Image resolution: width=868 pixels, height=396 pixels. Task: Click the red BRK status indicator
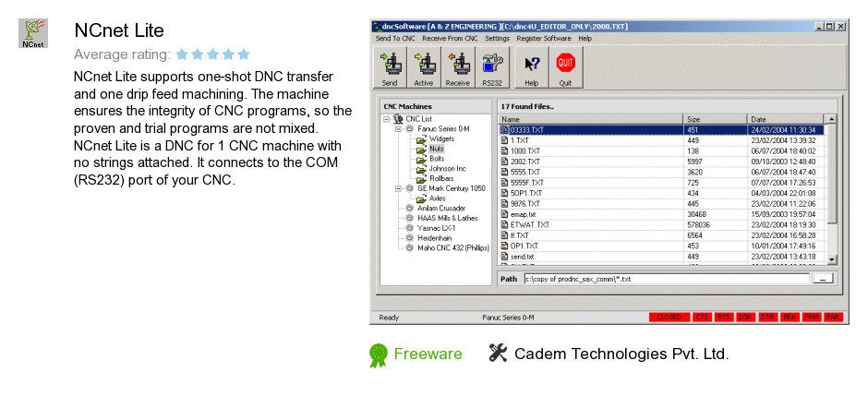(789, 318)
